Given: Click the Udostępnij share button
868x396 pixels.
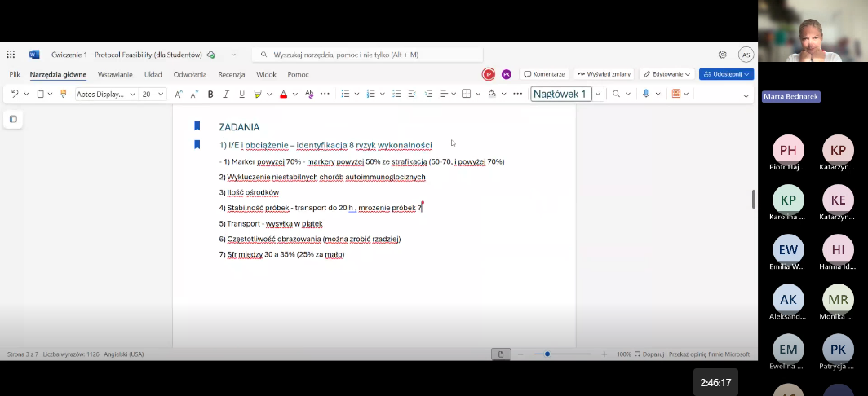Looking at the screenshot, I should 726,74.
